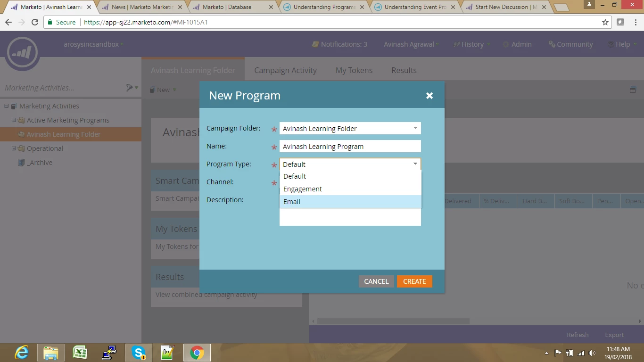Click Chrome icon in taskbar
The height and width of the screenshot is (362, 644).
[x=197, y=353]
